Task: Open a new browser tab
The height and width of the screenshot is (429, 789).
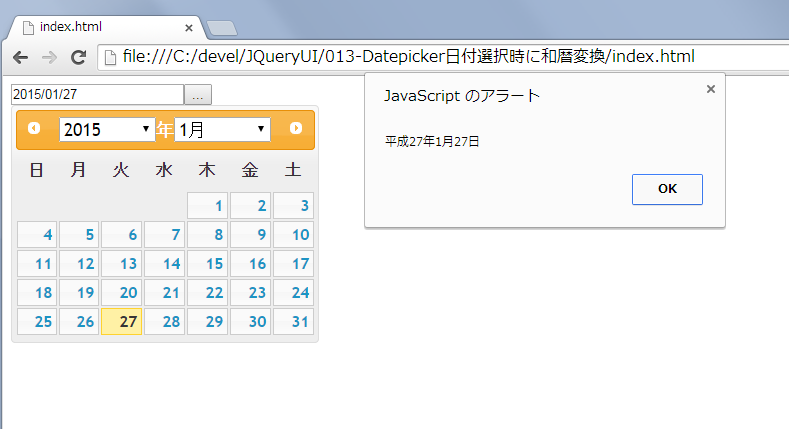Action: click(x=222, y=29)
